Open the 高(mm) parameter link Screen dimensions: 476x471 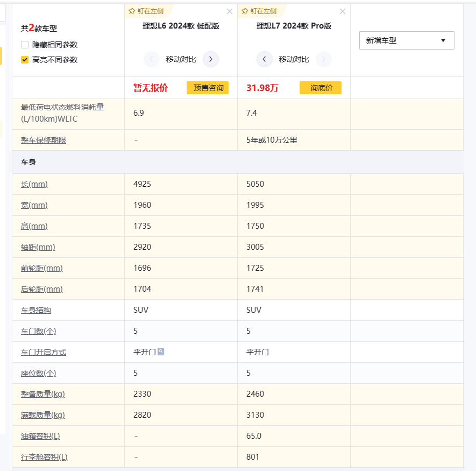[34, 226]
